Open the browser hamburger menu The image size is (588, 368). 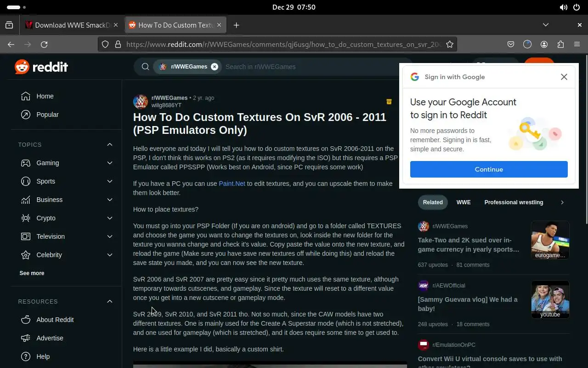tap(577, 44)
